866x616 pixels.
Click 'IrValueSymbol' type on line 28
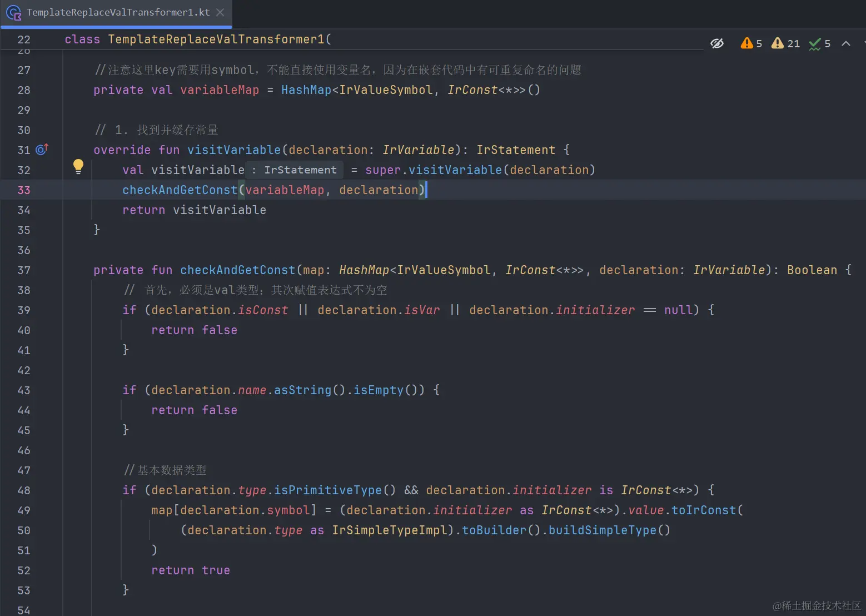point(386,90)
